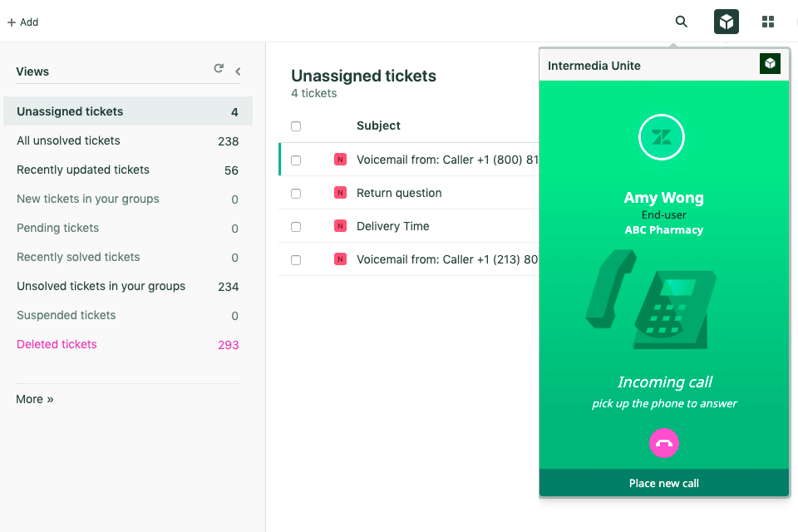This screenshot has width=798, height=532.
Task: Select all tickets with the header checkbox
Action: [x=296, y=126]
